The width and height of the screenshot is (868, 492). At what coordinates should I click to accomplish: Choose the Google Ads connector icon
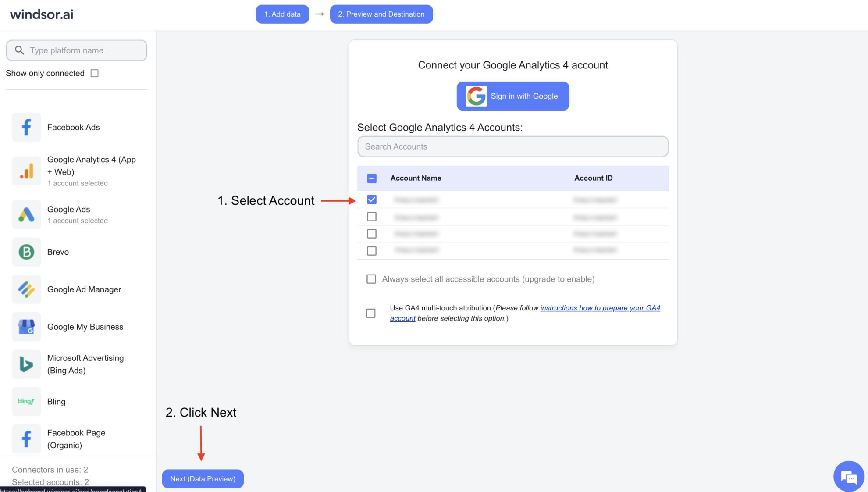26,214
